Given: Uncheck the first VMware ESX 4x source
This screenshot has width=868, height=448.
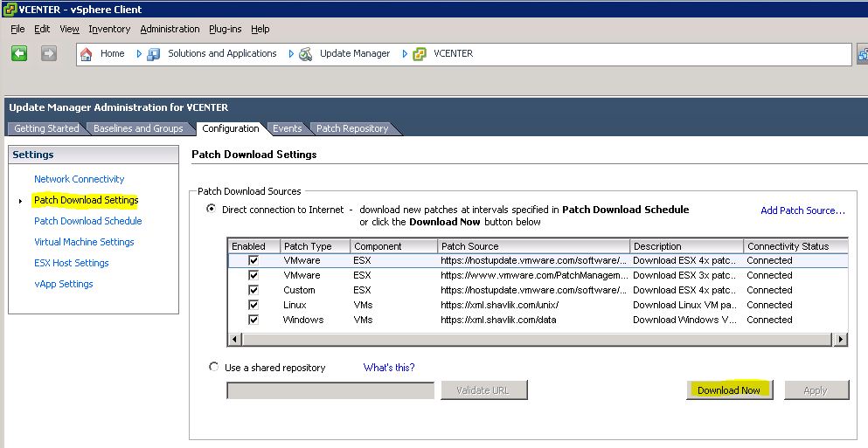Looking at the screenshot, I should [253, 260].
